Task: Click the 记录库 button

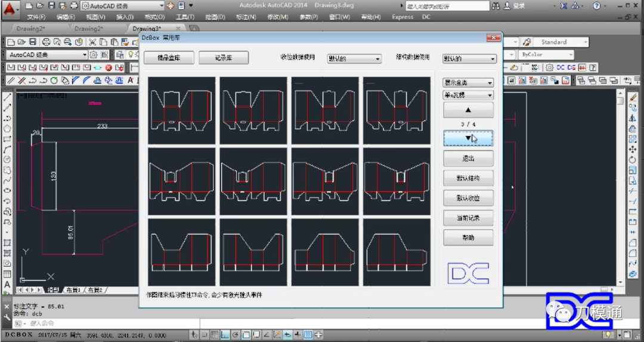Action: pyautogui.click(x=224, y=58)
